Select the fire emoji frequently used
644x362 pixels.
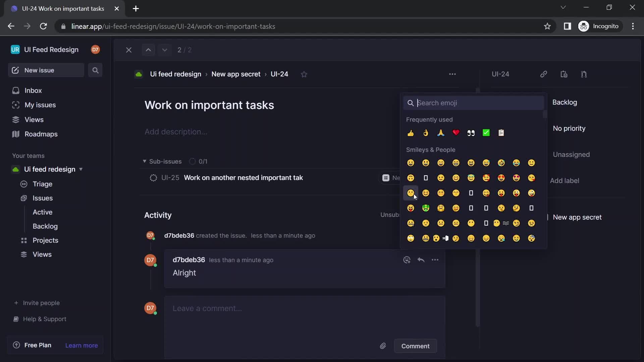pos(426,133)
